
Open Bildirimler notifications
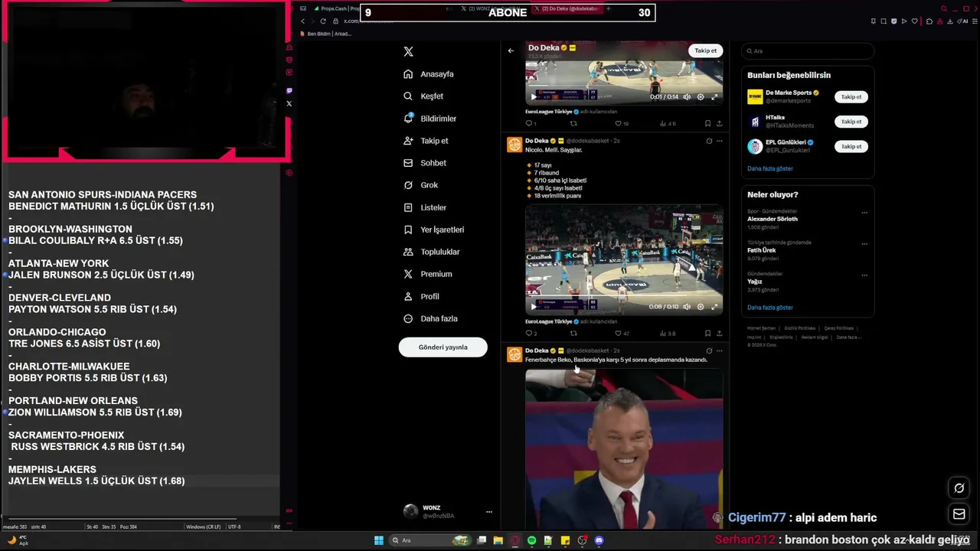click(x=430, y=119)
